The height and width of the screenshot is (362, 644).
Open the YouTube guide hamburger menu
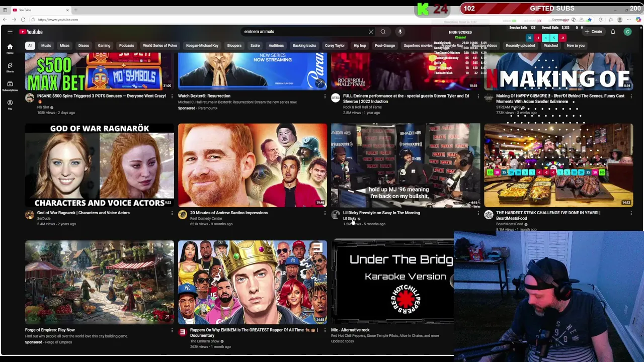(x=10, y=32)
